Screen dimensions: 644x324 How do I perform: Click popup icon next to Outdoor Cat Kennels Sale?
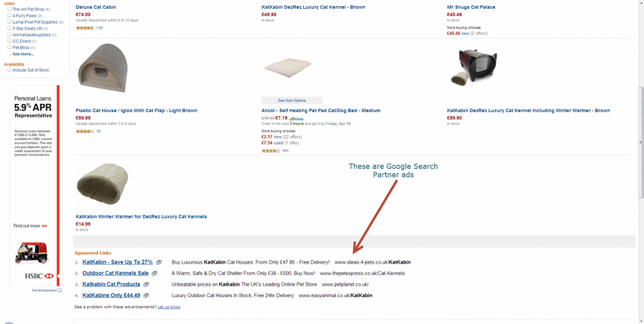[154, 274]
